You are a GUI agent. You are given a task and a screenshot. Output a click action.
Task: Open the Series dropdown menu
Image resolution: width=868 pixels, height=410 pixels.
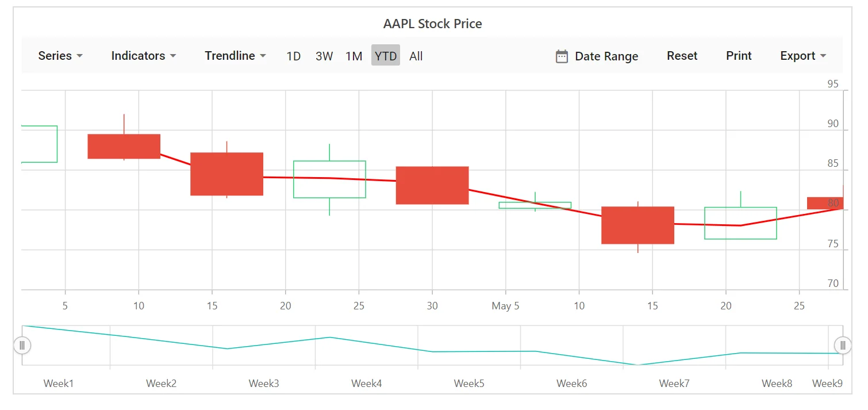60,56
